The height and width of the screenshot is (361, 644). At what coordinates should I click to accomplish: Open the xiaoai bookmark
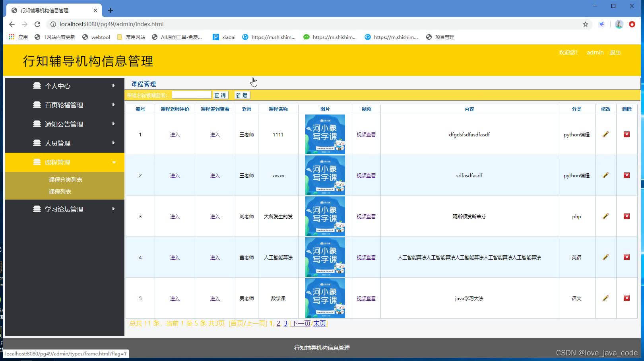pos(224,37)
